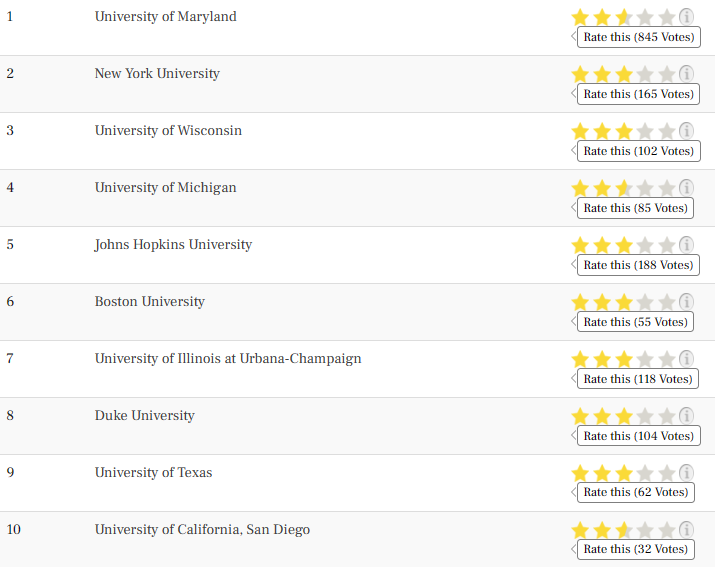The width and height of the screenshot is (716, 569).
Task: Click Rate this (188 Votes) for Johns Hopkins
Action: pos(638,265)
